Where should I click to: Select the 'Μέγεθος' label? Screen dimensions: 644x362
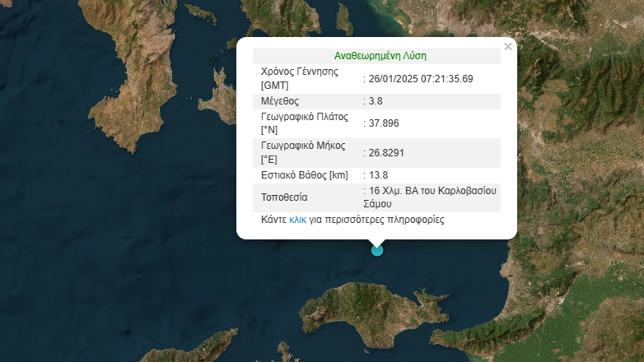coord(280,101)
